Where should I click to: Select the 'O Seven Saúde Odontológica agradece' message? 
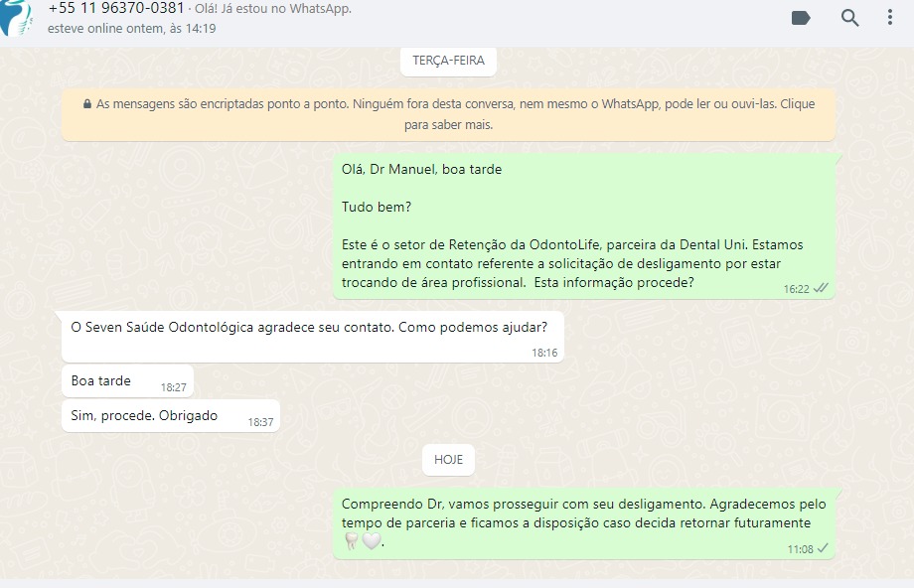[x=312, y=337]
